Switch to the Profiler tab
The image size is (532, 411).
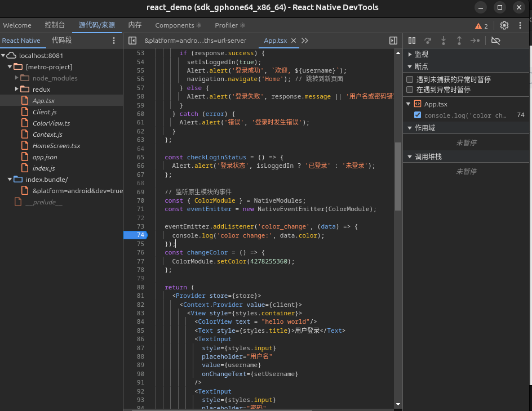(x=230, y=25)
